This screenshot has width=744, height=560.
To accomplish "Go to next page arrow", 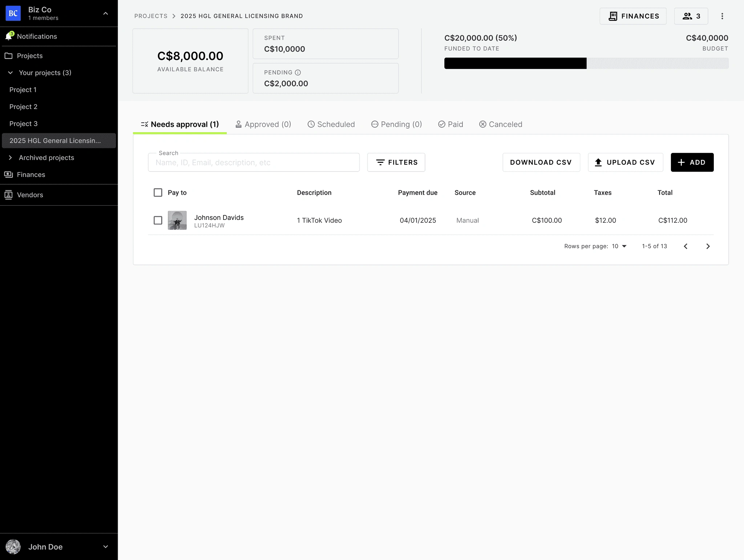I will coord(708,246).
